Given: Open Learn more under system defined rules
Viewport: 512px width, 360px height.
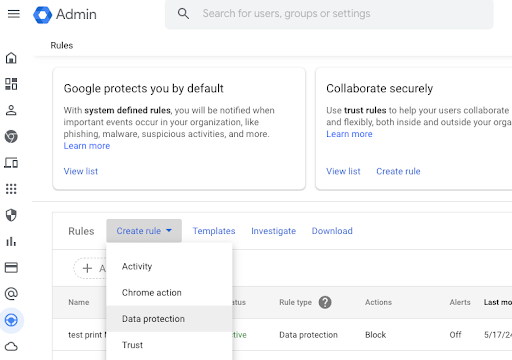Looking at the screenshot, I should tap(87, 146).
